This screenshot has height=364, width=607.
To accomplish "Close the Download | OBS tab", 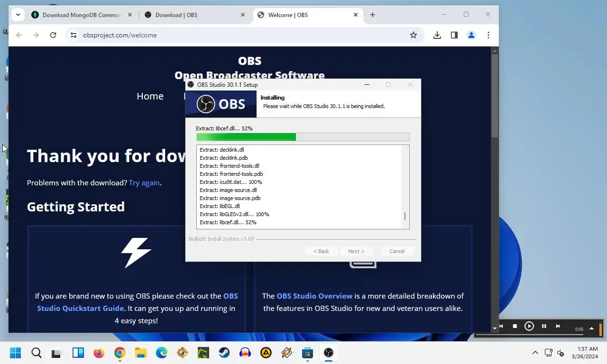I will 243,15.
